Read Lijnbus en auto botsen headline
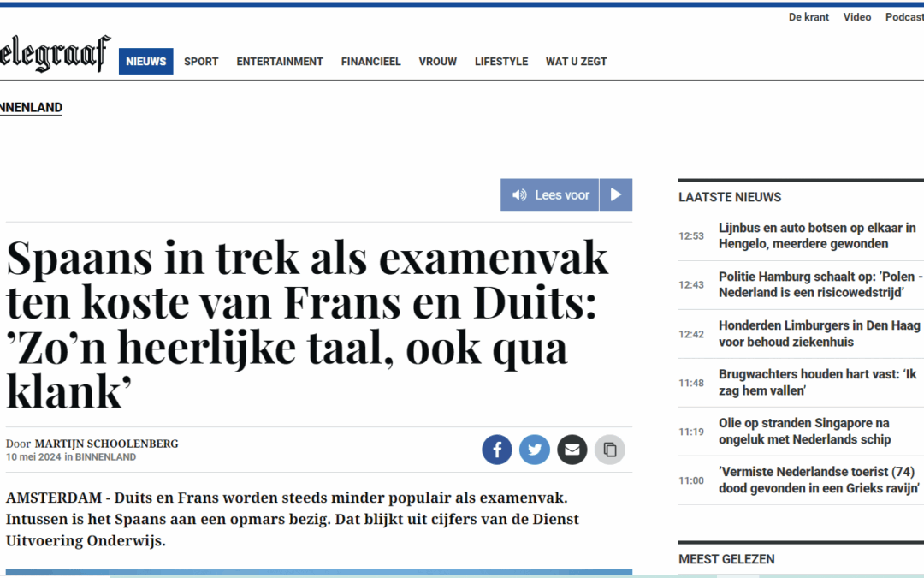 (817, 236)
